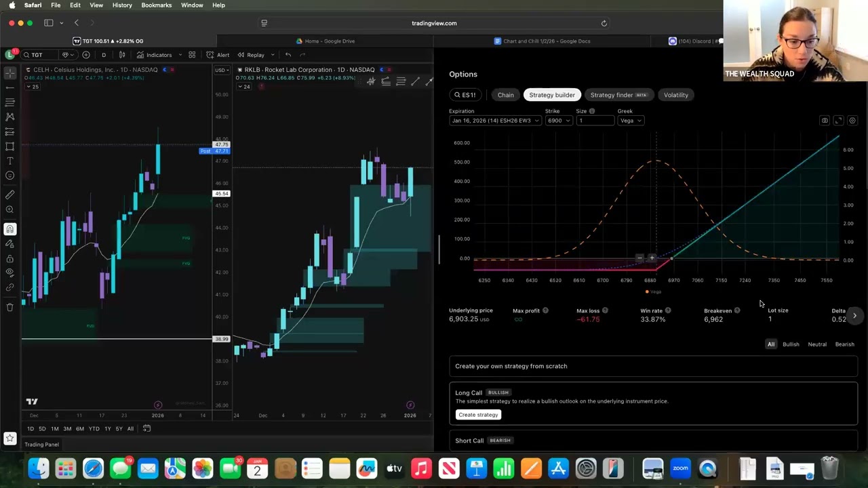The image size is (868, 488).
Task: Select the 1D time range
Action: [30, 428]
